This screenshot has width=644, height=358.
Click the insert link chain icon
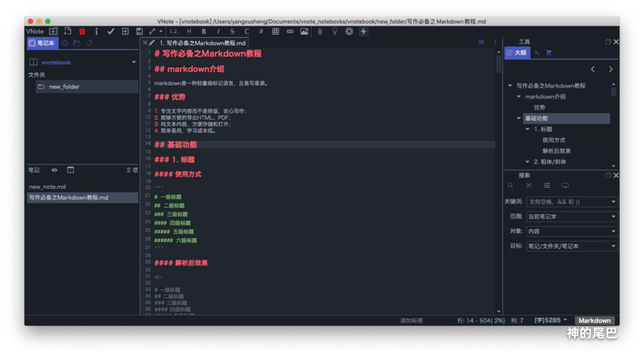[x=290, y=31]
